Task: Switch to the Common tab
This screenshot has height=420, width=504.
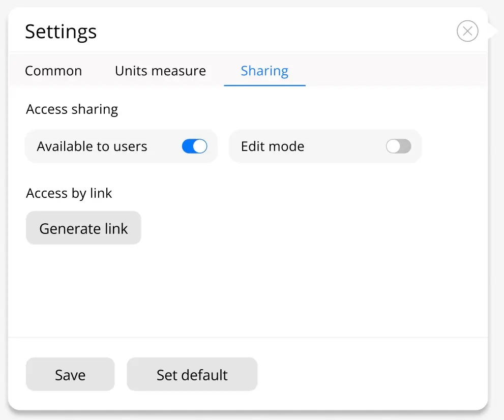Action: click(x=53, y=71)
